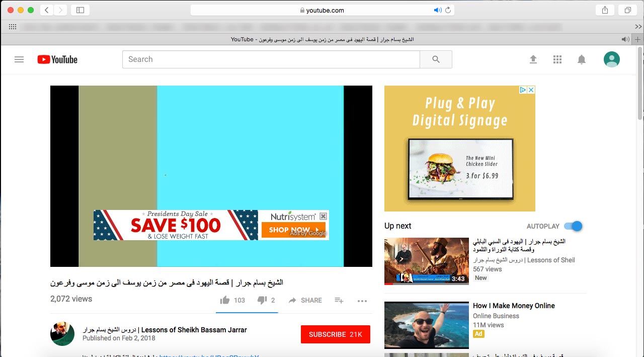Open the add to playlist menu

pyautogui.click(x=339, y=300)
